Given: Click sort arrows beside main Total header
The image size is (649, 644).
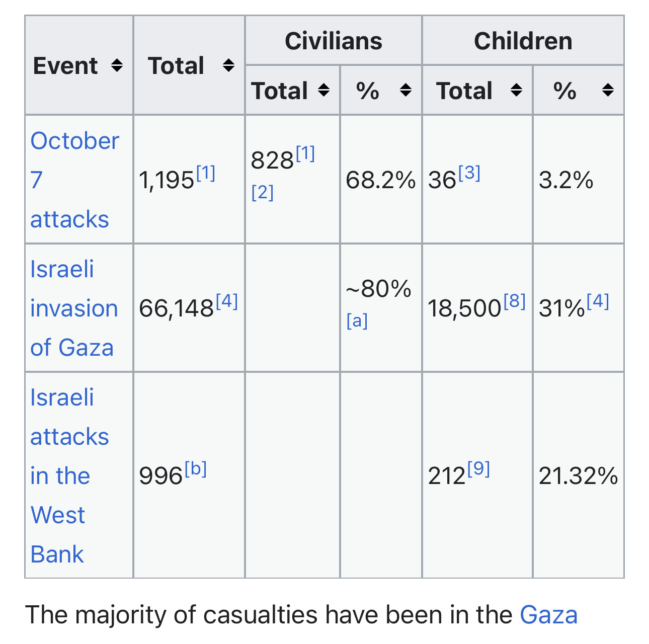Looking at the screenshot, I should [x=228, y=65].
